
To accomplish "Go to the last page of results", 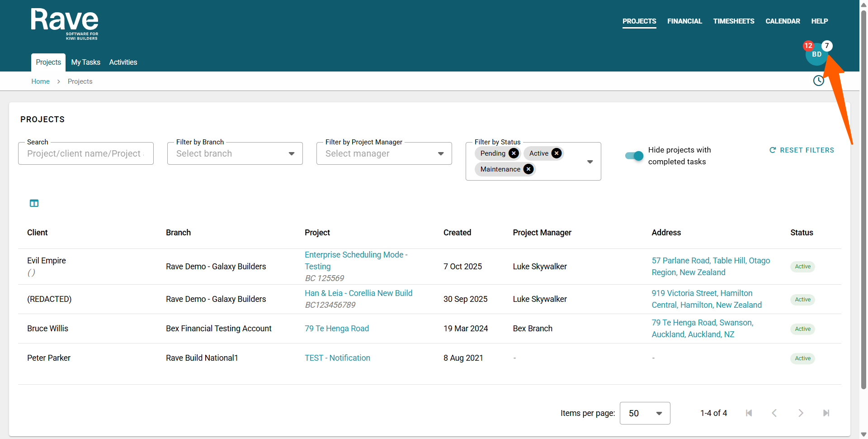I will (826, 413).
